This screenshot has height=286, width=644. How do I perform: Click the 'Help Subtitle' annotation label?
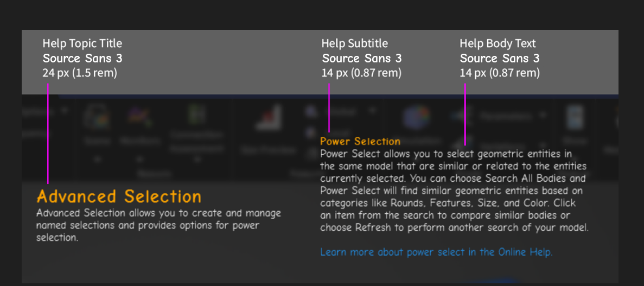[354, 43]
